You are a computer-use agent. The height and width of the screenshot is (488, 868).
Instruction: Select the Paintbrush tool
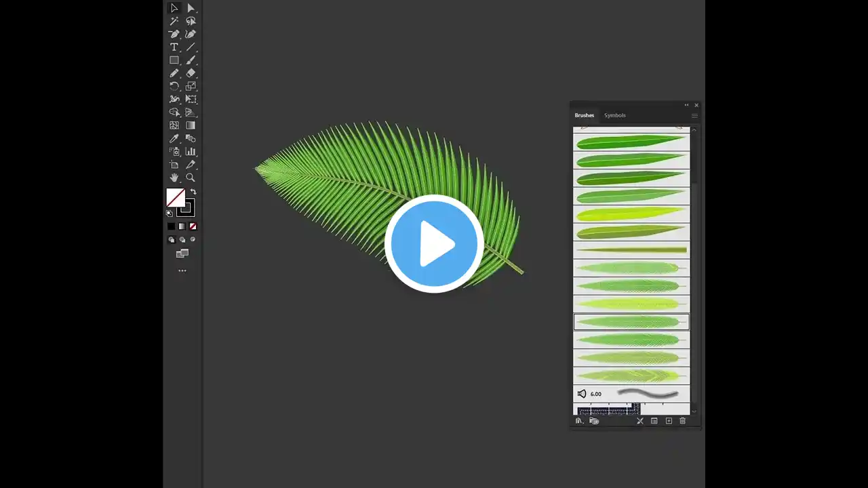(191, 60)
